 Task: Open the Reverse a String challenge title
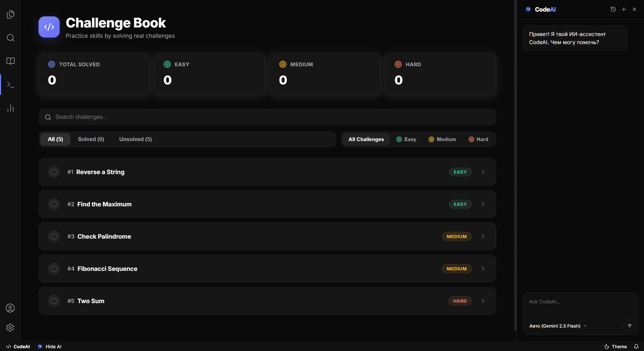[x=100, y=172]
